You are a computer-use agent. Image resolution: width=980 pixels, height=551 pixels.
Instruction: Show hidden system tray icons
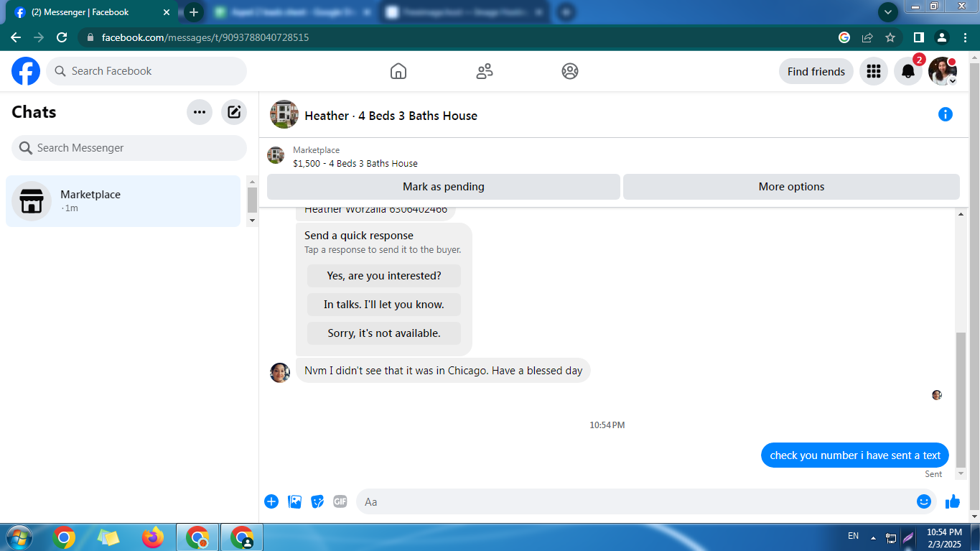point(873,537)
